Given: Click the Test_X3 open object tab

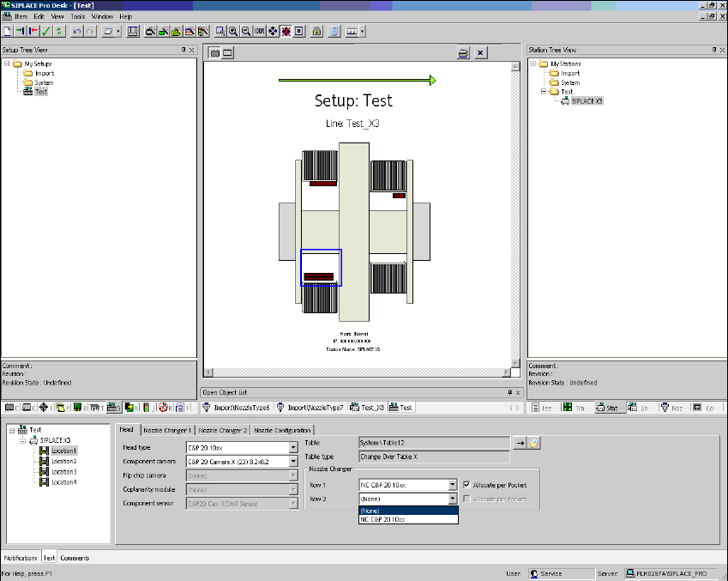Looking at the screenshot, I should tap(370, 408).
